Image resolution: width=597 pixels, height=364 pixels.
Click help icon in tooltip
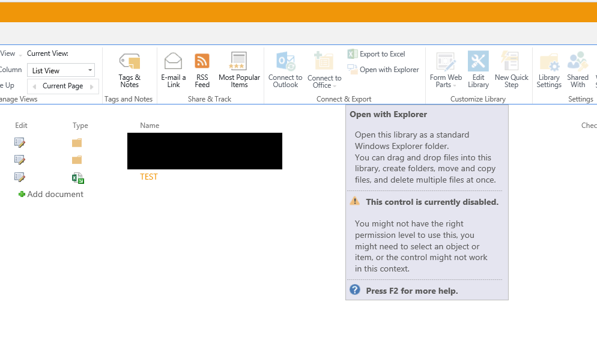coord(355,290)
